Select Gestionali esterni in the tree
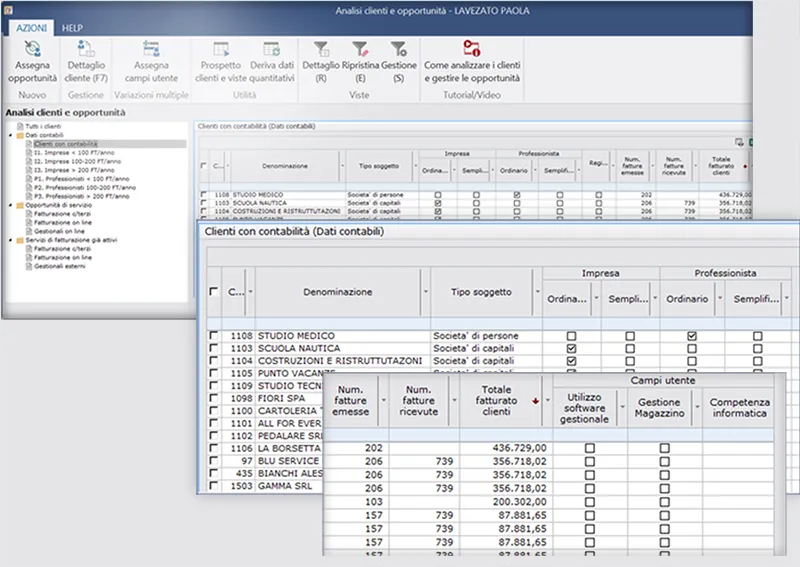The height and width of the screenshot is (567, 800). (60, 266)
